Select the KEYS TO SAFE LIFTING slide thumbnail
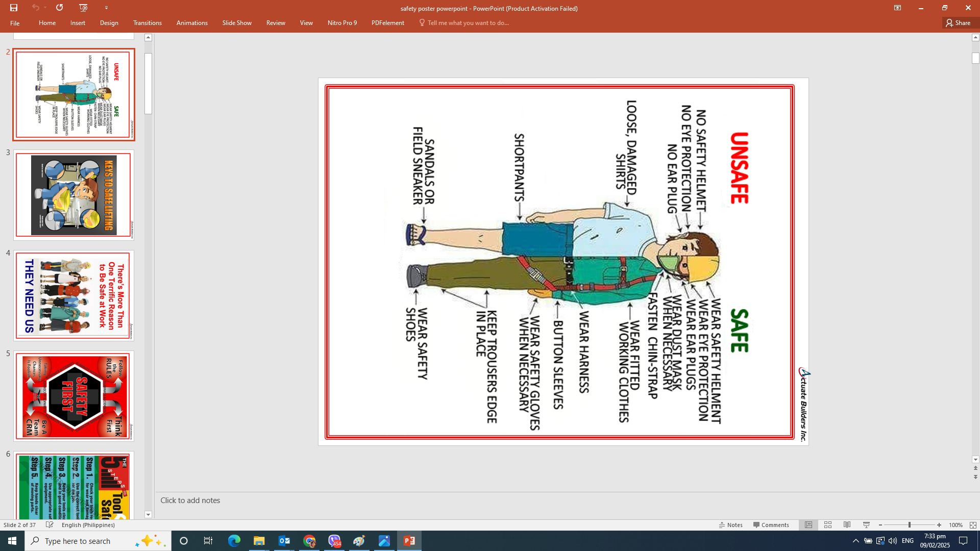 pyautogui.click(x=73, y=194)
